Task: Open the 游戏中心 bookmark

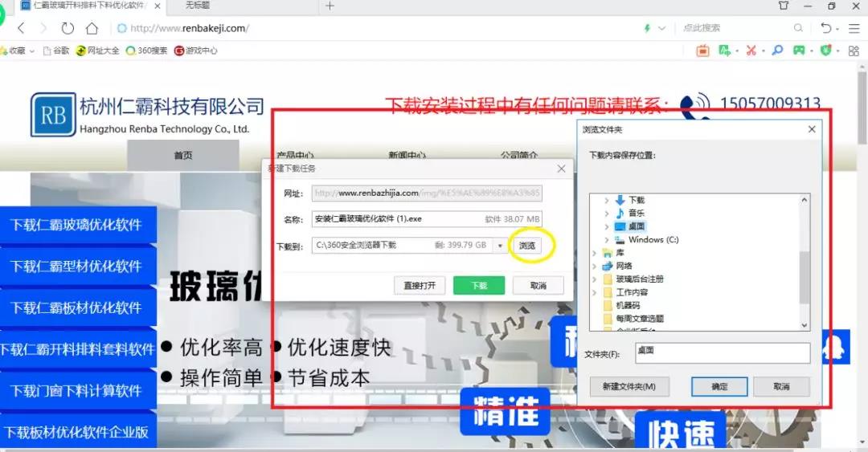Action: (195, 51)
